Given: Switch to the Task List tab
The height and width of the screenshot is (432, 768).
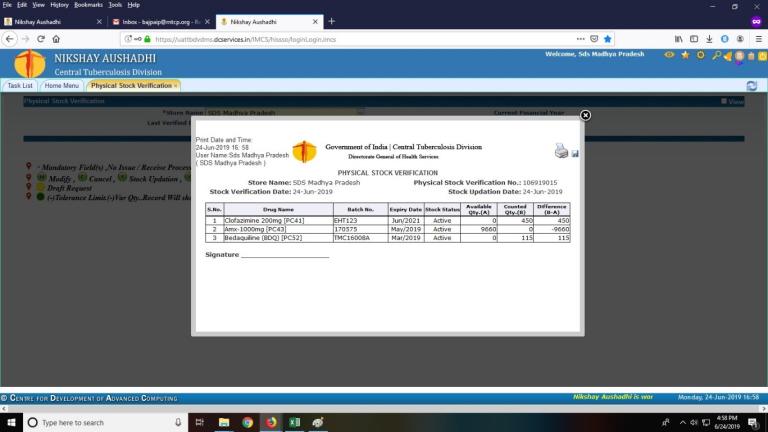Looking at the screenshot, I should pos(20,86).
